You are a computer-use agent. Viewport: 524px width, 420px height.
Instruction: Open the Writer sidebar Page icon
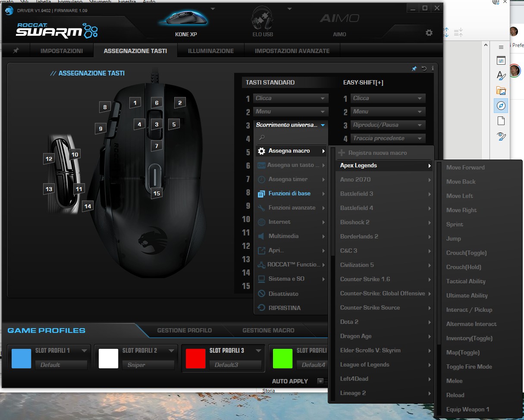(x=501, y=121)
